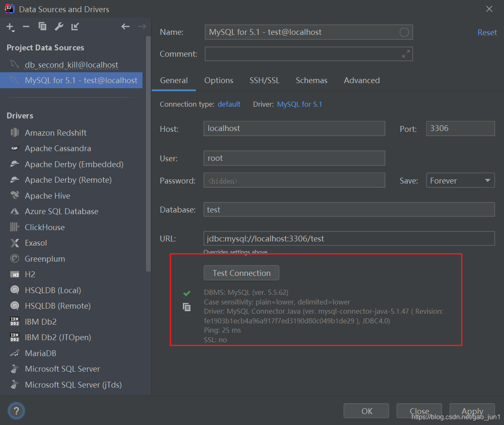Go back with the left arrow icon

(x=125, y=26)
